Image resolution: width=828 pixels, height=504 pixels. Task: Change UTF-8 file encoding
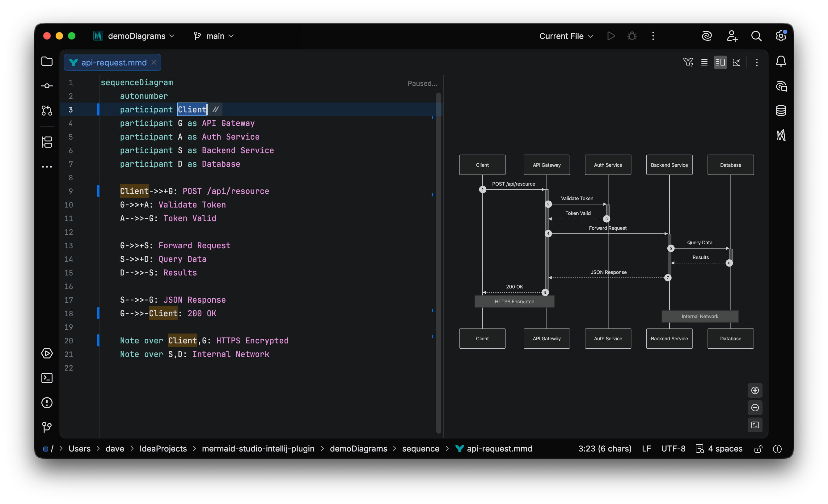673,449
